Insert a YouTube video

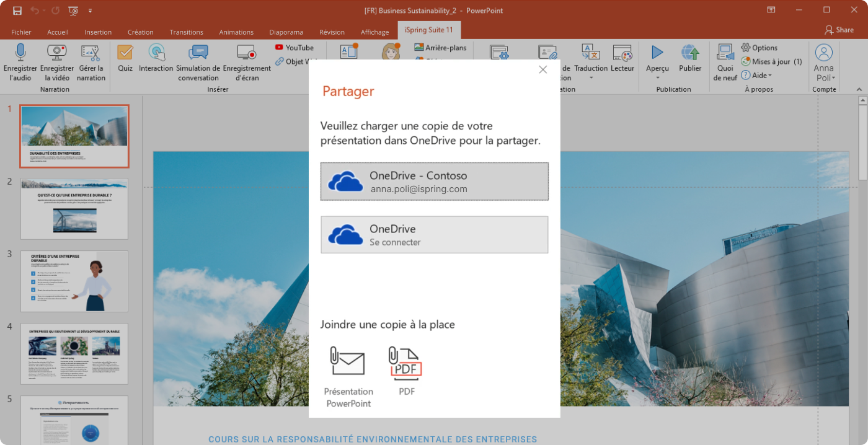[x=294, y=48]
